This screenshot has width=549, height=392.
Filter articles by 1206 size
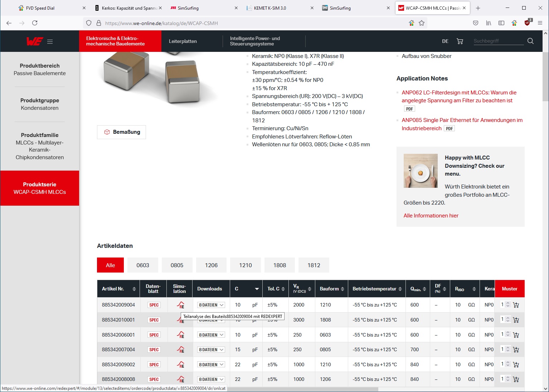[x=211, y=265]
